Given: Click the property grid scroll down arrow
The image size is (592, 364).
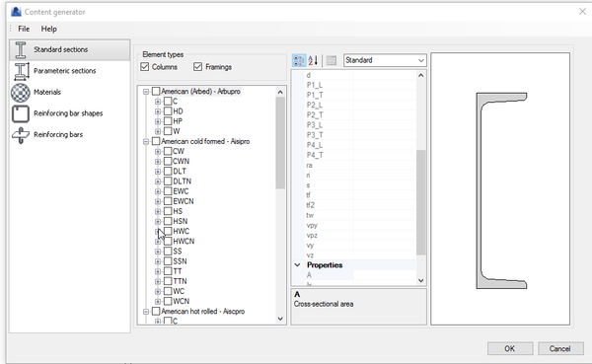Looking at the screenshot, I should click(421, 280).
